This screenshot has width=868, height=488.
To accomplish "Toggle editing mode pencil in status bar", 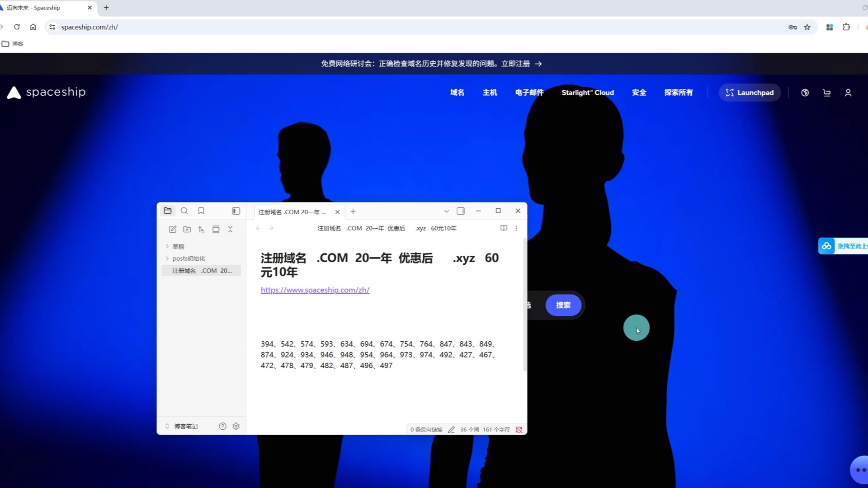I will tap(451, 430).
